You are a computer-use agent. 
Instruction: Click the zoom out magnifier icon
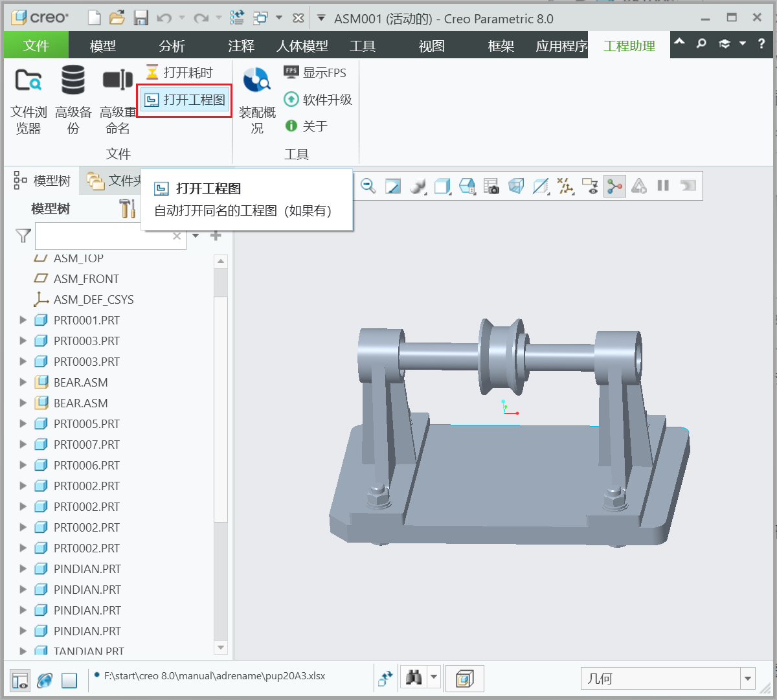click(x=368, y=186)
